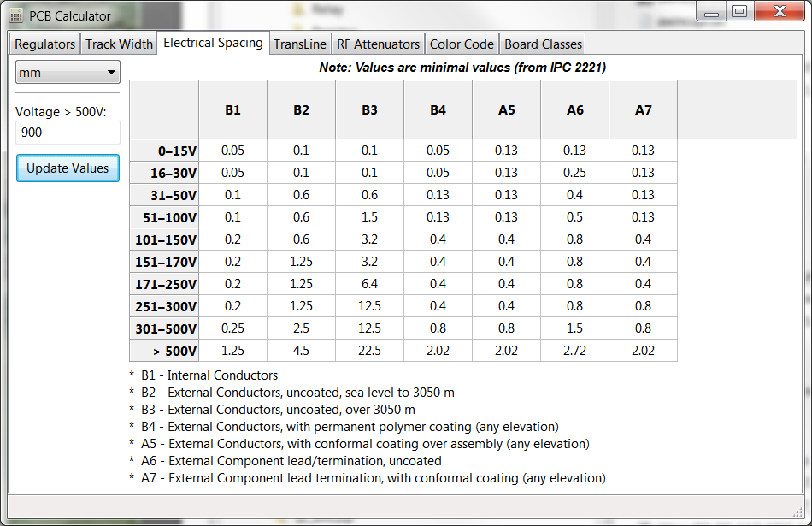Minimize the PCB Calculator window
This screenshot has height=526, width=812.
coord(712,13)
